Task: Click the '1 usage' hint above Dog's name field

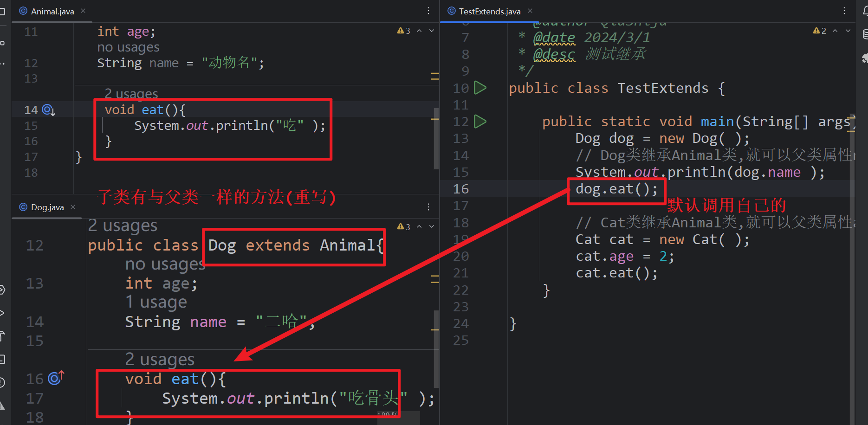Action: [x=156, y=302]
